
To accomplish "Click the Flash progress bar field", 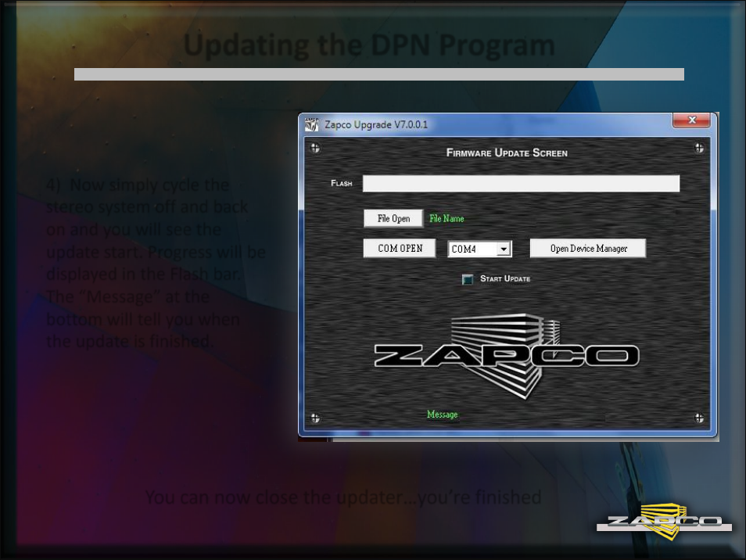I will point(521,183).
